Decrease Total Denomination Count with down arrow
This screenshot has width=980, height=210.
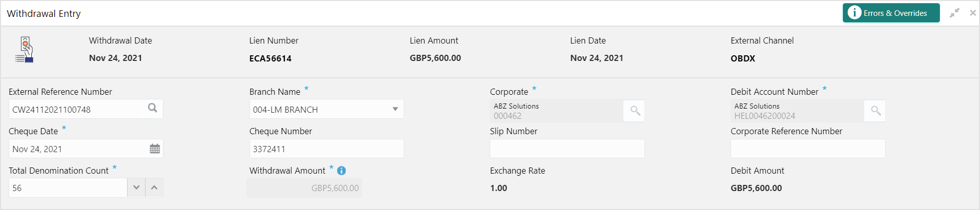coord(136,187)
